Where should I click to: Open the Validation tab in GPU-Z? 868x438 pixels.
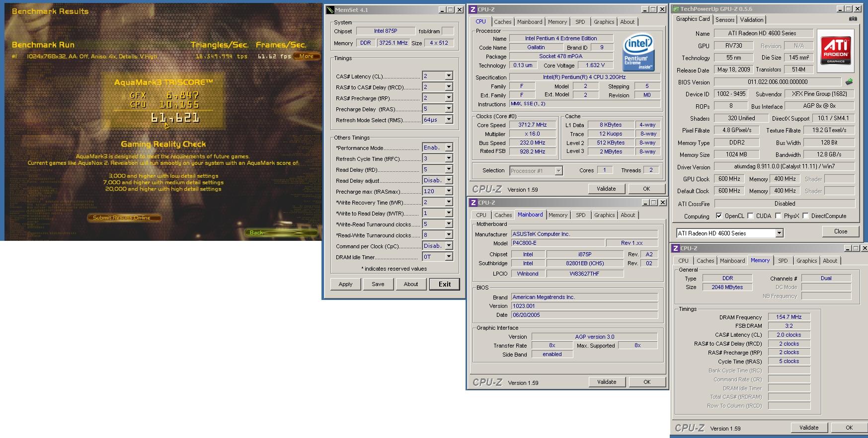click(x=752, y=20)
